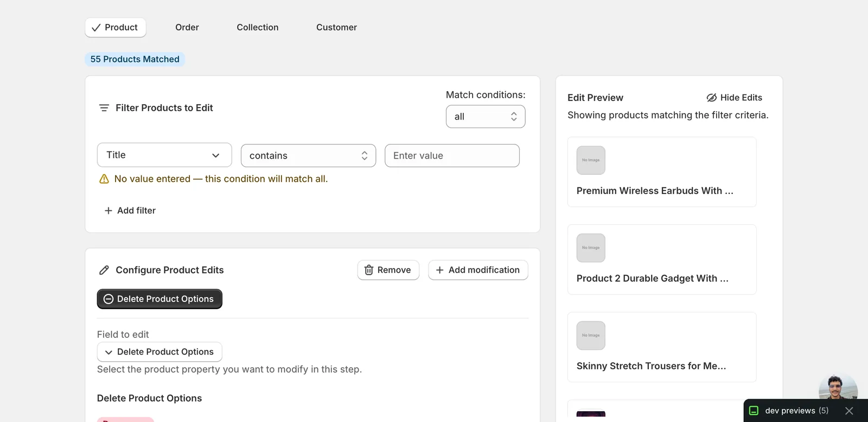
Task: Toggle Hide Edits in Edit Preview
Action: click(x=734, y=98)
